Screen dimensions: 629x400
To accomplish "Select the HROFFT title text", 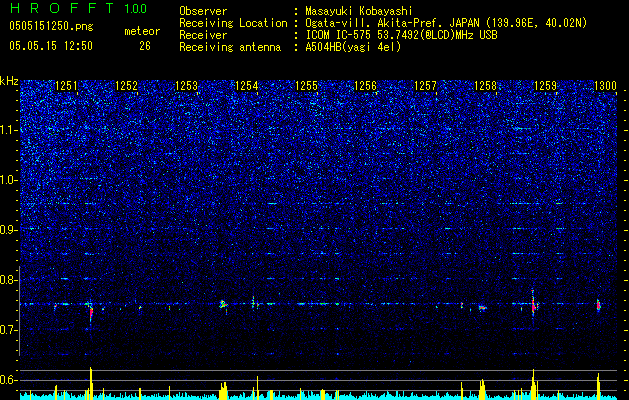I will pos(62,8).
